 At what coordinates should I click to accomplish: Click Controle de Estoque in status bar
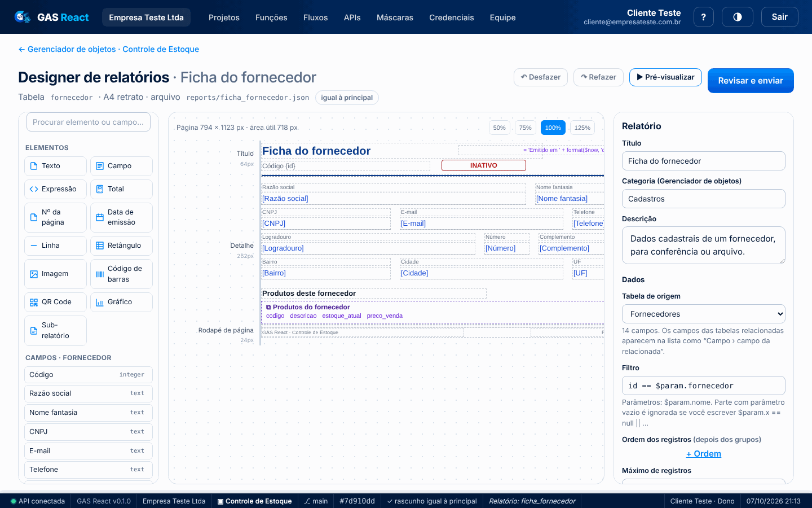tap(254, 501)
